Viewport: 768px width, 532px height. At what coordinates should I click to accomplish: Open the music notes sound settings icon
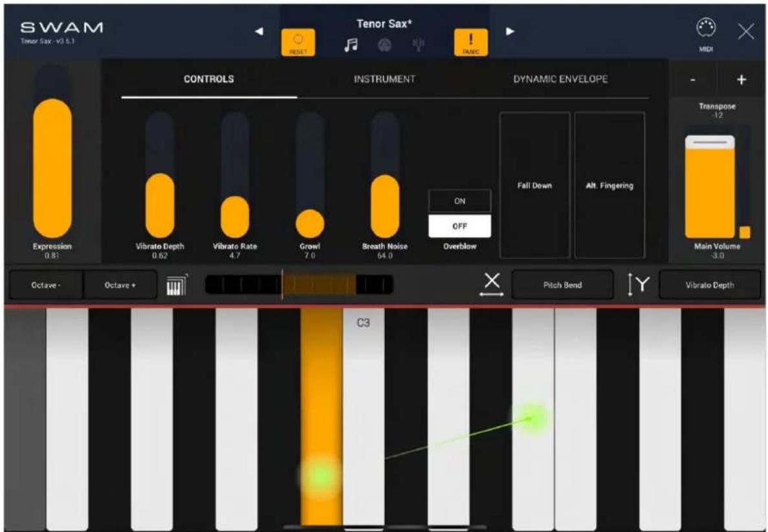351,45
